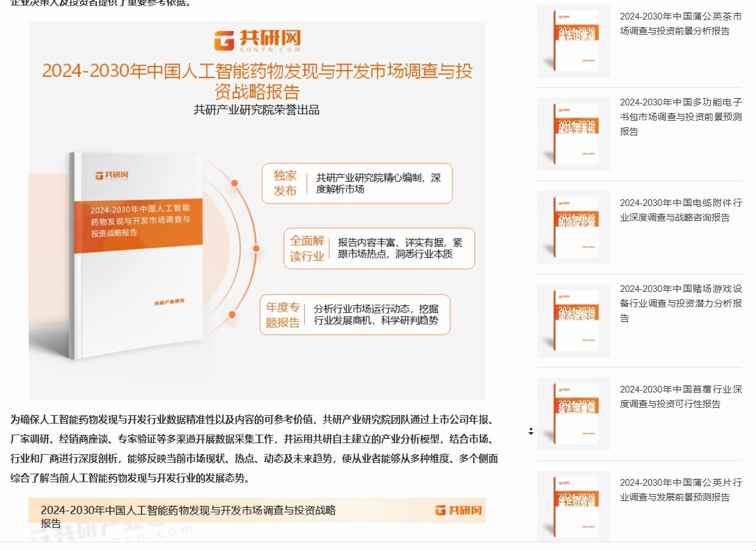Screen dimensions: 756x551
Task: Open the 赌场游戏设备 report link
Action: (681, 303)
